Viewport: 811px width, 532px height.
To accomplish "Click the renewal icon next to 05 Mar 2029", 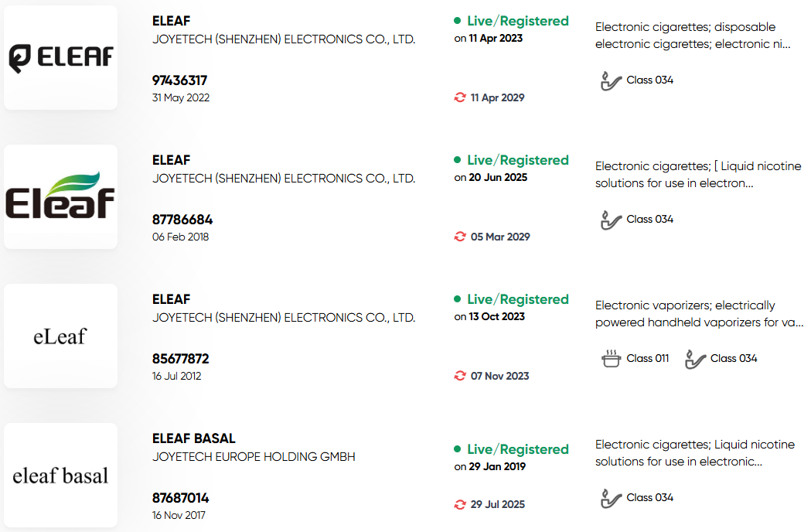I will [460, 237].
